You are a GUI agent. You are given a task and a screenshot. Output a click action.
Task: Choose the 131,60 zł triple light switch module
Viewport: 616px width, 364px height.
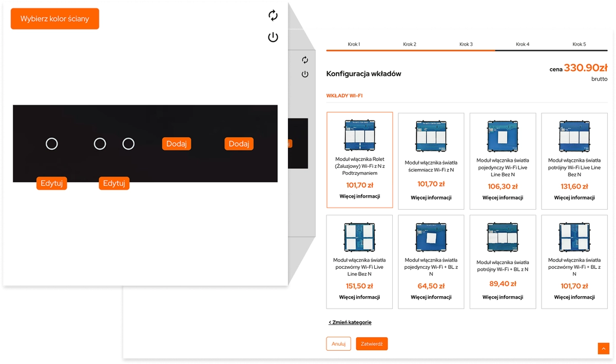(x=574, y=187)
